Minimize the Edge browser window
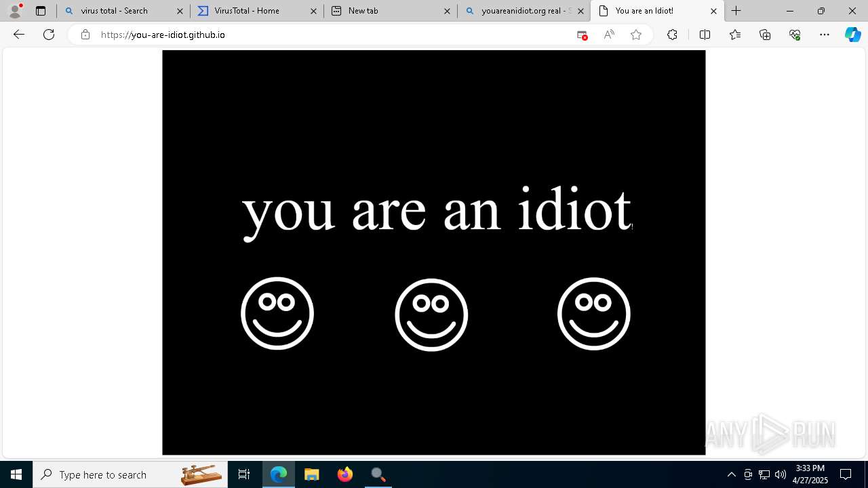The width and height of the screenshot is (868, 488). click(x=790, y=11)
